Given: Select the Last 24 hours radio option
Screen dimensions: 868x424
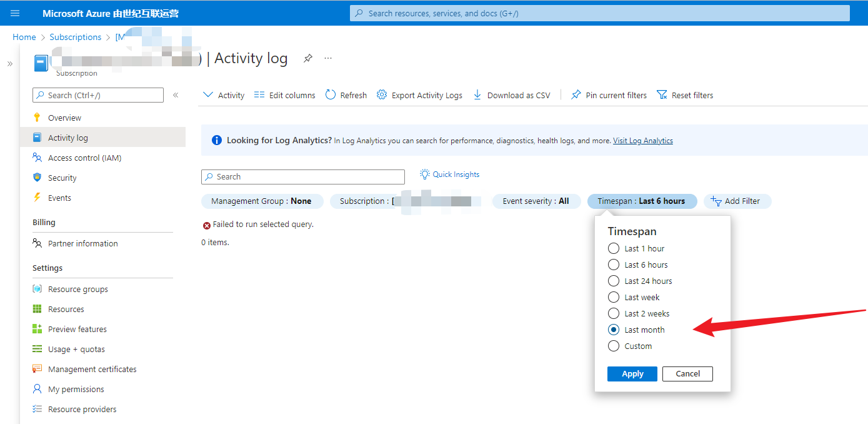Looking at the screenshot, I should click(614, 281).
